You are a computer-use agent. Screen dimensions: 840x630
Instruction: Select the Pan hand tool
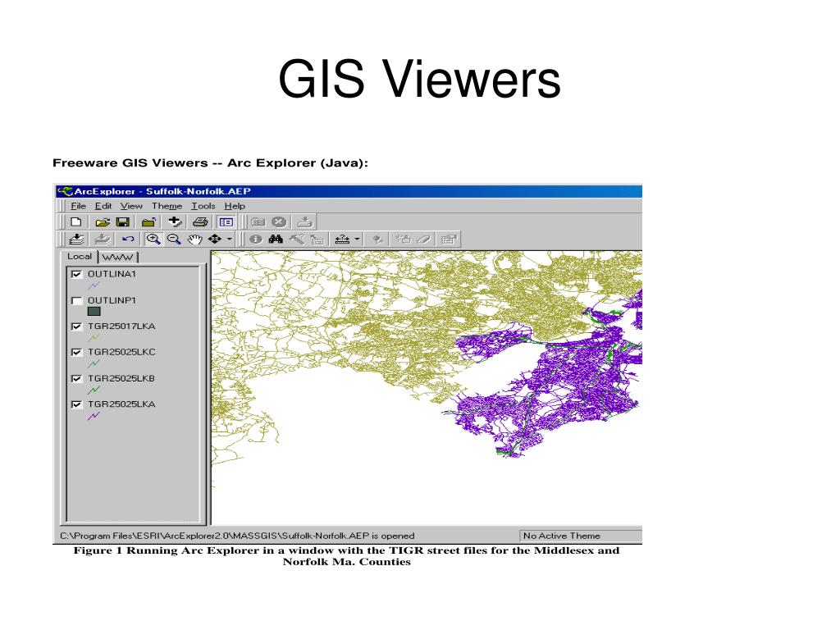194,239
